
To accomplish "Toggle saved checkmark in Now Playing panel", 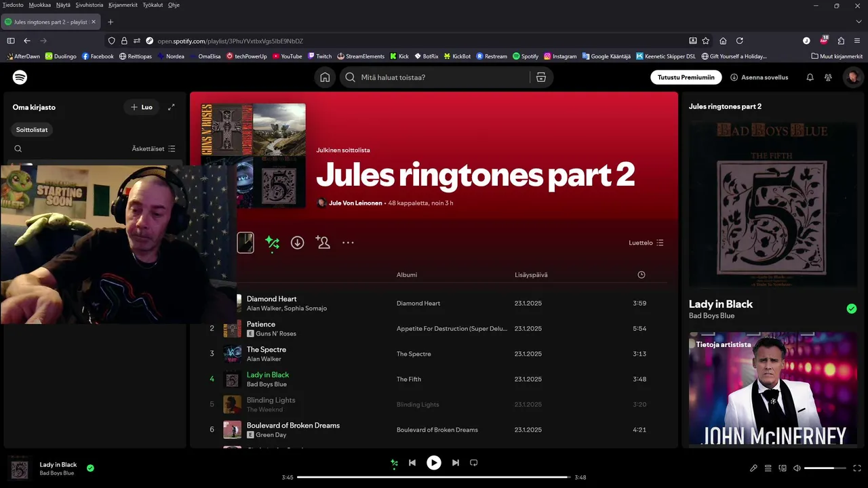I will (852, 308).
